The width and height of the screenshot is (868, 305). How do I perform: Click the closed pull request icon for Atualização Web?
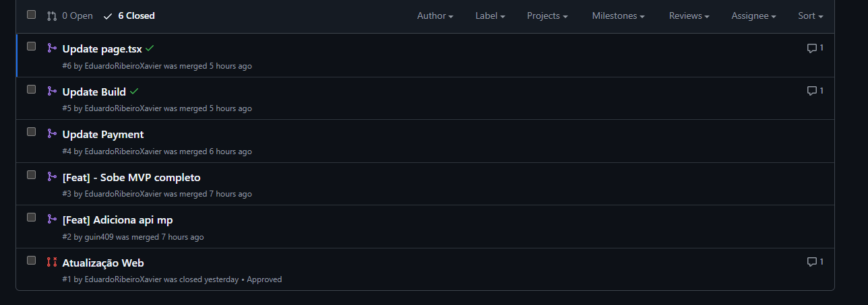[x=52, y=262]
